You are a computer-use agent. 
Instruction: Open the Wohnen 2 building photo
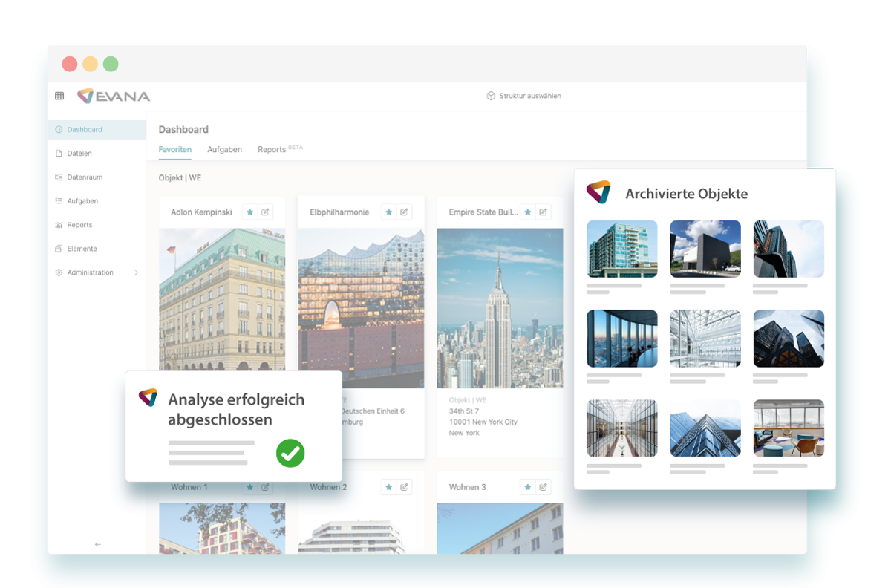pos(361,529)
